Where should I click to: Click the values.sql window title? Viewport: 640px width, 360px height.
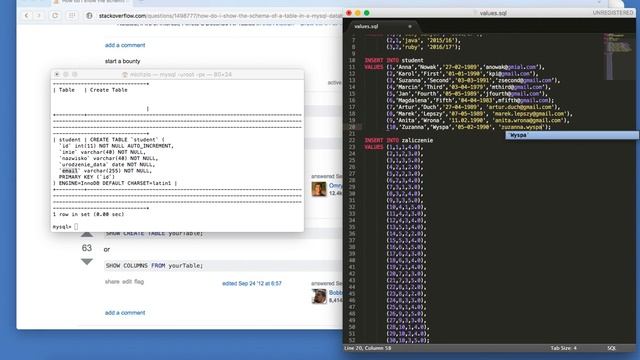click(x=493, y=13)
